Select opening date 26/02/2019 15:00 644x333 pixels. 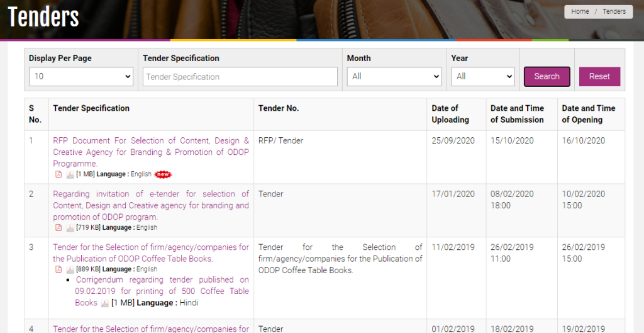click(x=583, y=253)
